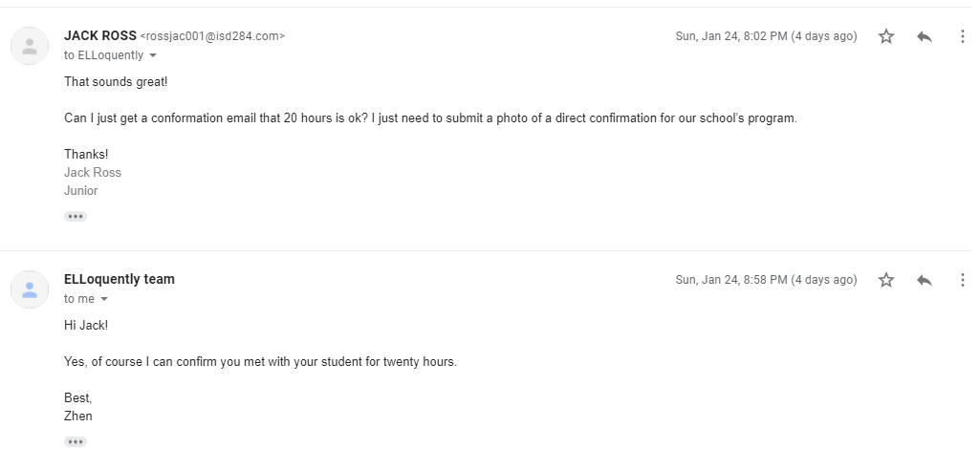The image size is (980, 449).
Task: Click the 8:58 PM message timestamp
Action: tap(766, 280)
